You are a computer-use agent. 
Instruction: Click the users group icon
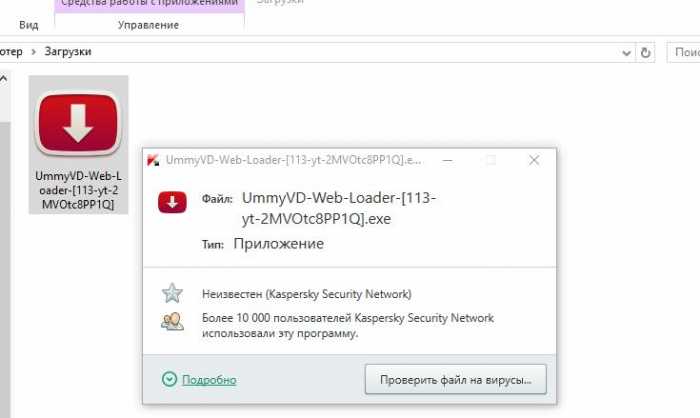click(x=172, y=322)
